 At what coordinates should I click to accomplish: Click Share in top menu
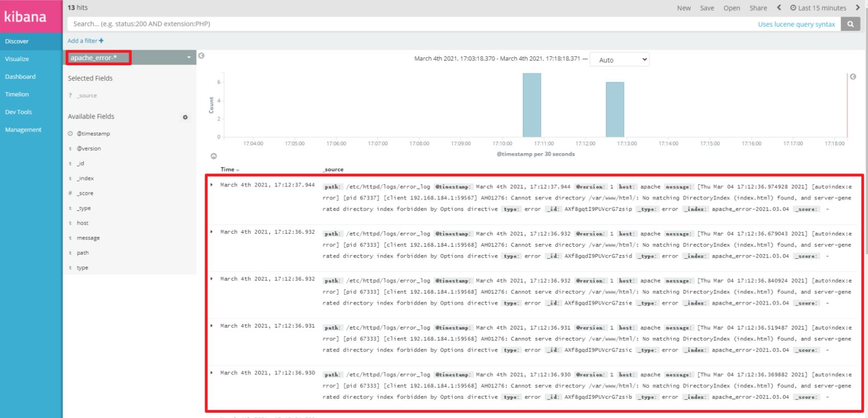pyautogui.click(x=758, y=8)
